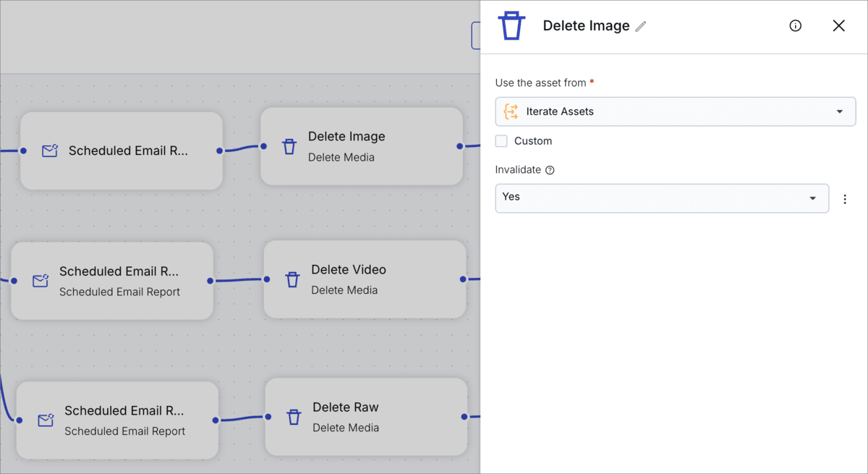This screenshot has width=868, height=474.
Task: Enable the Custom checkbox
Action: point(501,140)
